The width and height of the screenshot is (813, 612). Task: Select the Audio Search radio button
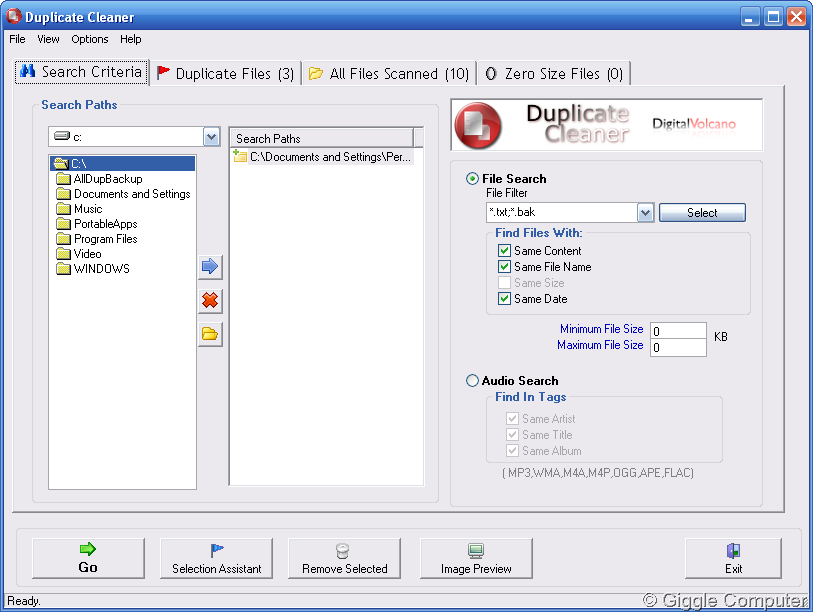(472, 381)
